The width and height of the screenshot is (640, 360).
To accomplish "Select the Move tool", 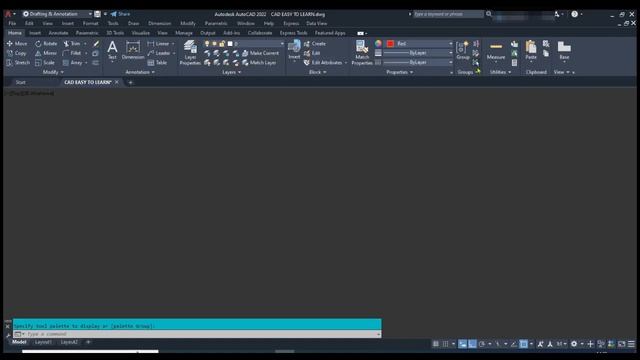I will [x=17, y=43].
